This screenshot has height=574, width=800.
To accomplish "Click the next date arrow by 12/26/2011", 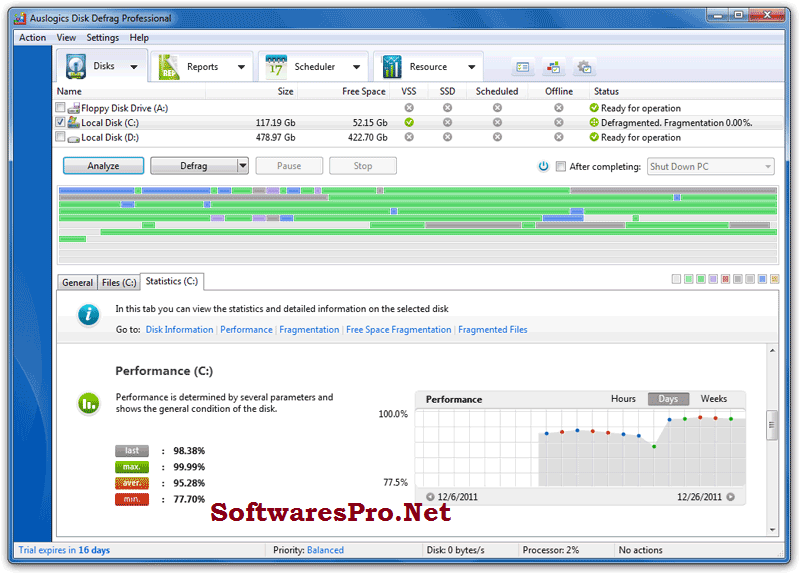I will coord(731,497).
